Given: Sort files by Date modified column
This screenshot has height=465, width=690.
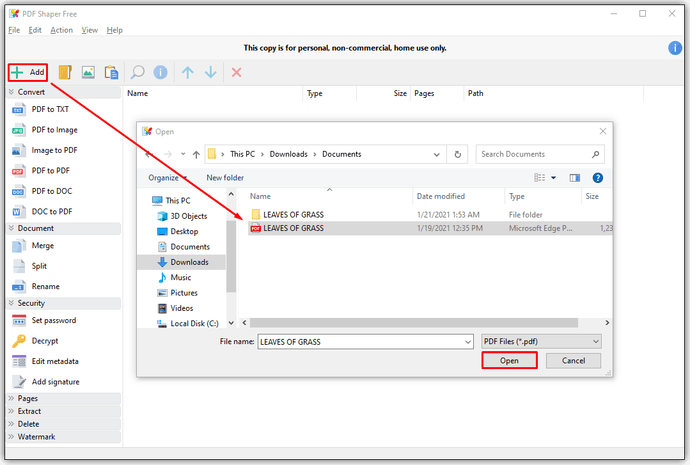Looking at the screenshot, I should [x=441, y=196].
